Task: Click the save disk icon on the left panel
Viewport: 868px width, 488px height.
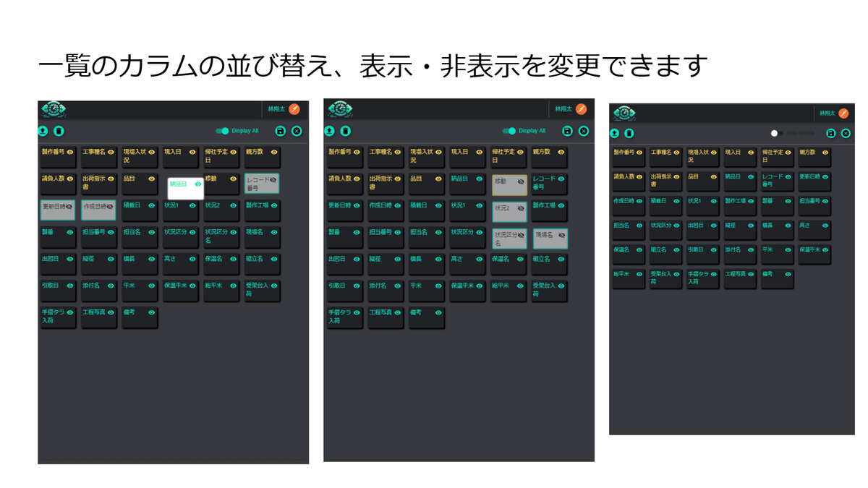Action: click(279, 131)
